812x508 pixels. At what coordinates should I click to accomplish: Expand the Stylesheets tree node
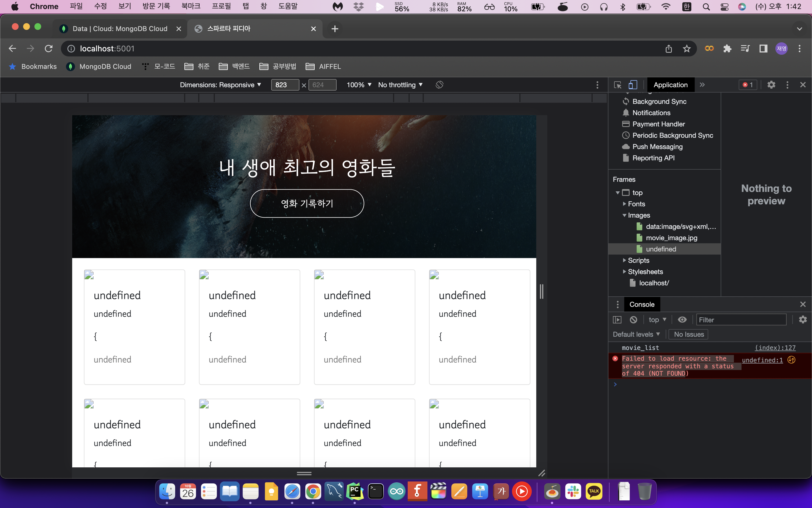(x=624, y=271)
